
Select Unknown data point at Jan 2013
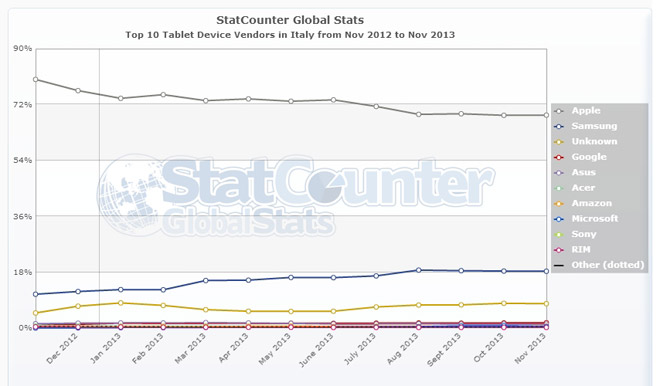coord(121,303)
